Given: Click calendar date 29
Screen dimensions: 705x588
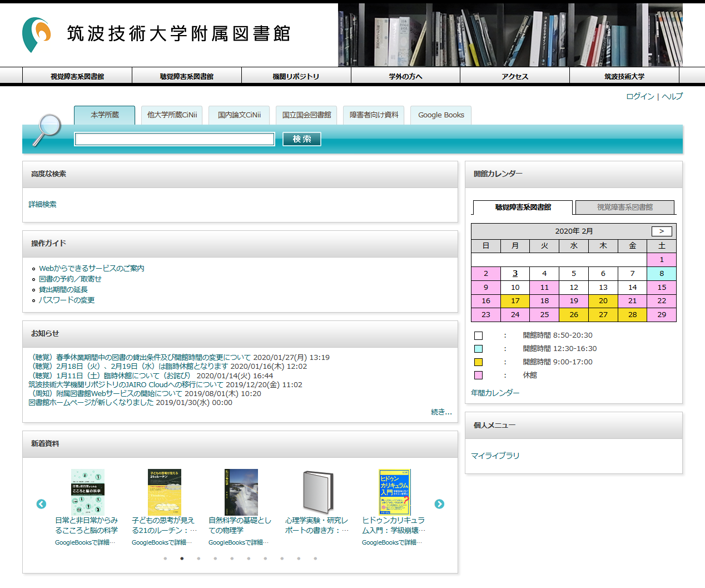Looking at the screenshot, I should pyautogui.click(x=662, y=314).
